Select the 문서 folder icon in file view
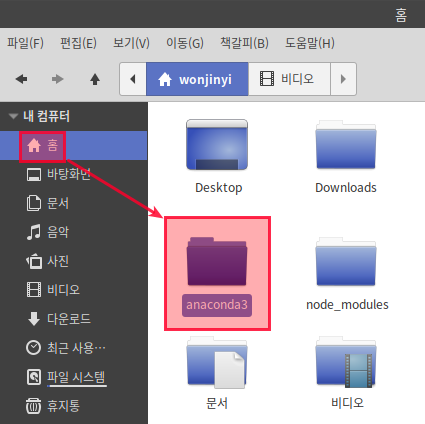 (x=217, y=362)
